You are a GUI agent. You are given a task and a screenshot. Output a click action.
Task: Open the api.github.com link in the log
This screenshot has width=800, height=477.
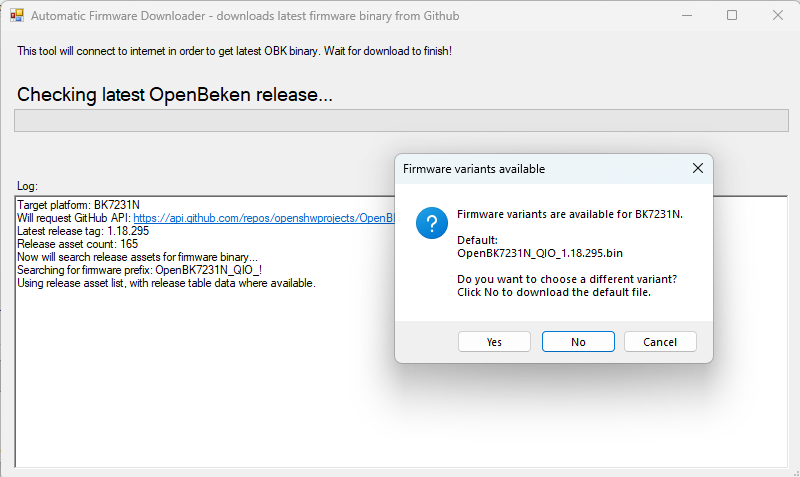pos(264,218)
